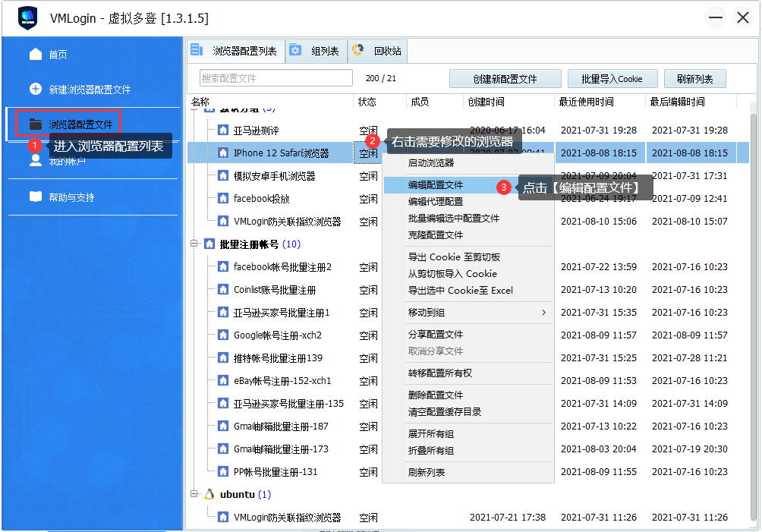Click the 回收站 recycle icon
The image size is (762, 532).
[x=357, y=50]
